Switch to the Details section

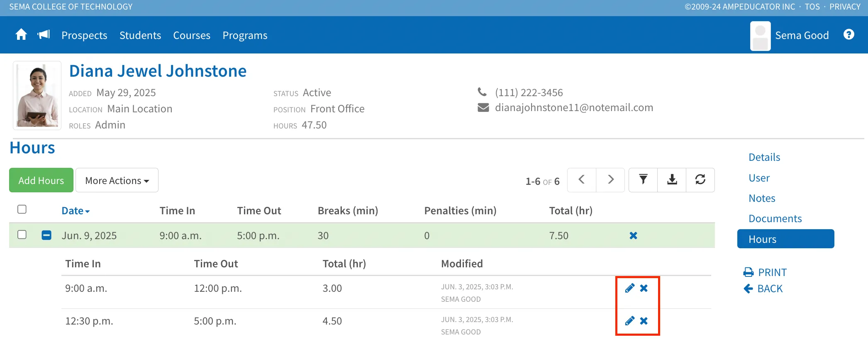764,157
